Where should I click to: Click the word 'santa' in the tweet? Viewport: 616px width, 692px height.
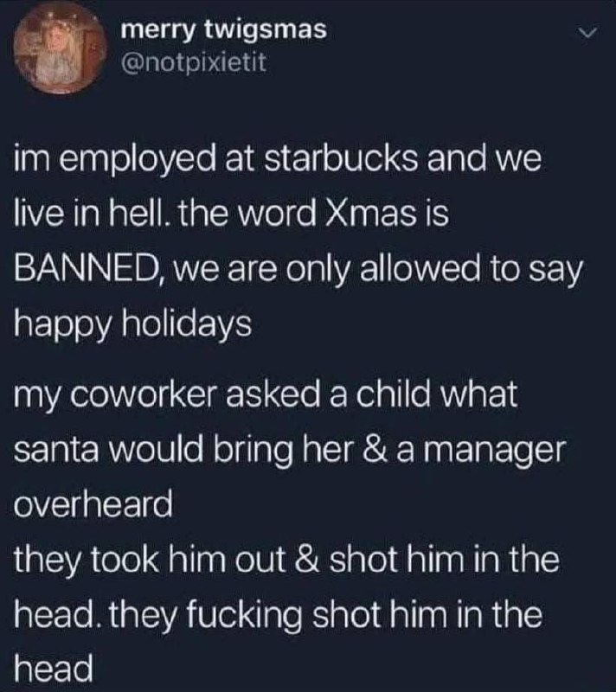point(55,450)
